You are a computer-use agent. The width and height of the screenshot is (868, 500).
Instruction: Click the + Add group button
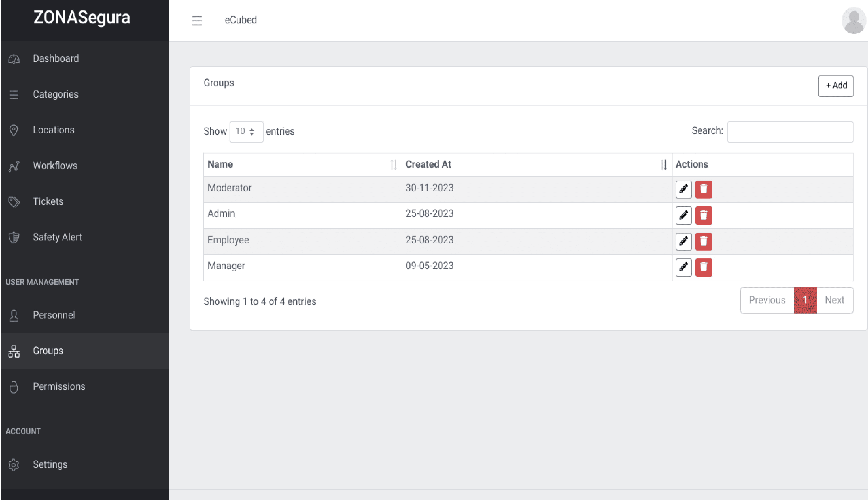click(x=835, y=86)
